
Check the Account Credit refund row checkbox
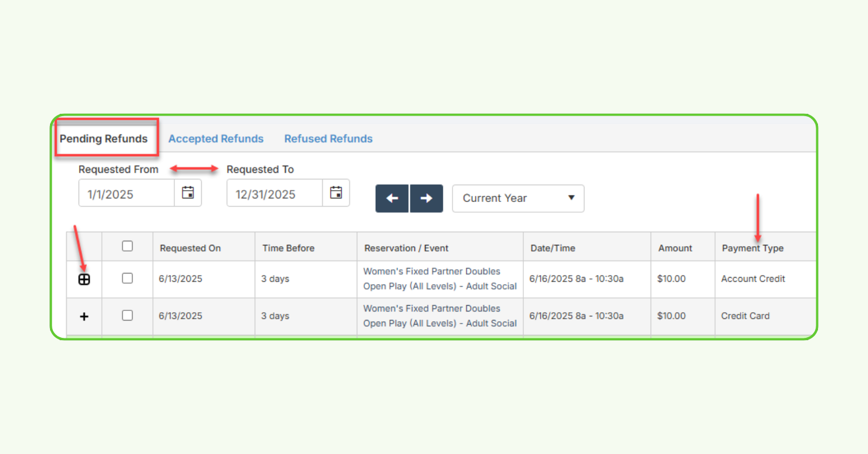[127, 279]
